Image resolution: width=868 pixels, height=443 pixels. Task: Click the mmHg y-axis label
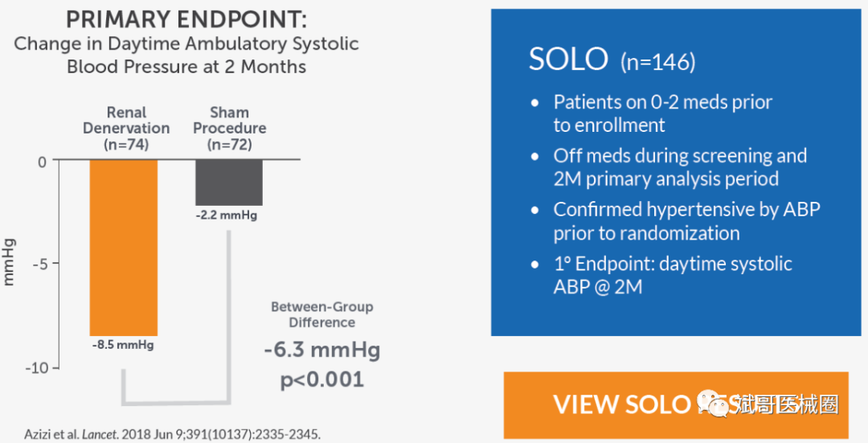pyautogui.click(x=8, y=262)
